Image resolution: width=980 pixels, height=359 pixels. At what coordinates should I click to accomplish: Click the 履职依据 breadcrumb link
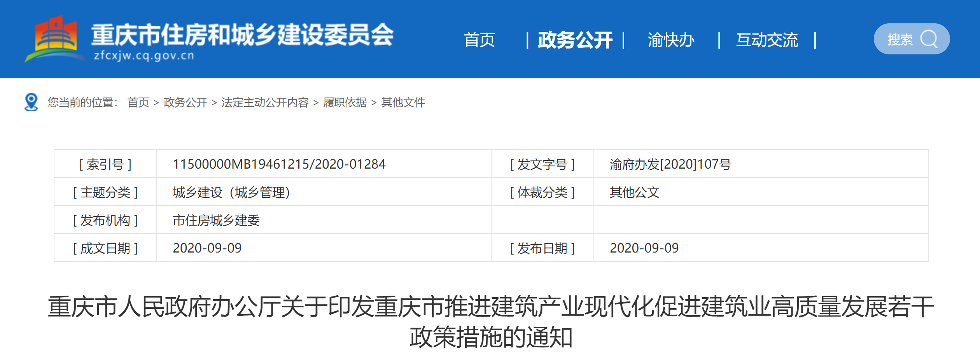click(x=345, y=103)
